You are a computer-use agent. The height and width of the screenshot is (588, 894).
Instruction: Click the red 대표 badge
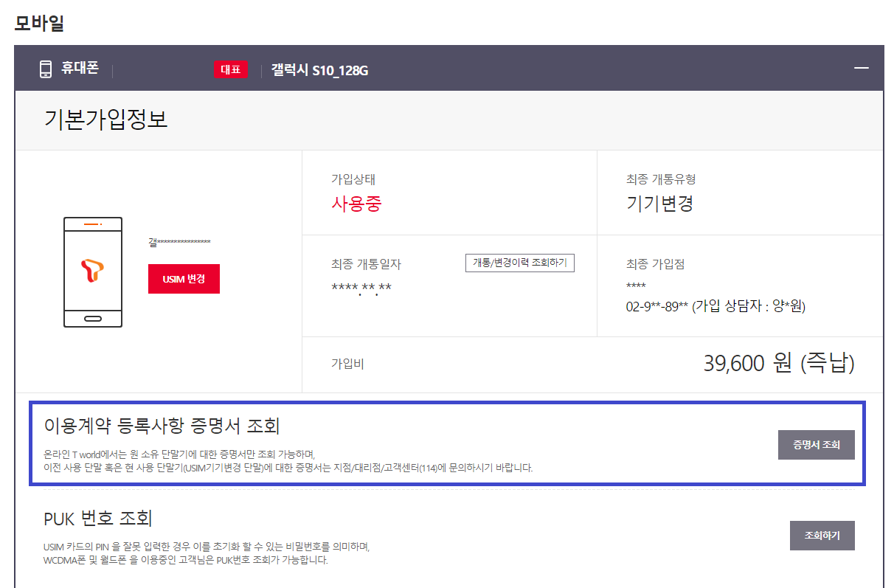pos(230,69)
